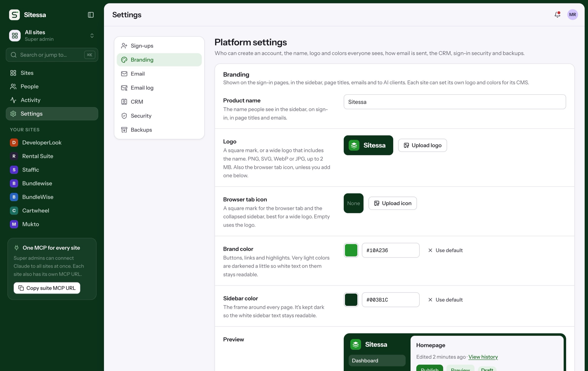Click the Upload logo button
Viewport: 588px width, 371px height.
coord(422,145)
